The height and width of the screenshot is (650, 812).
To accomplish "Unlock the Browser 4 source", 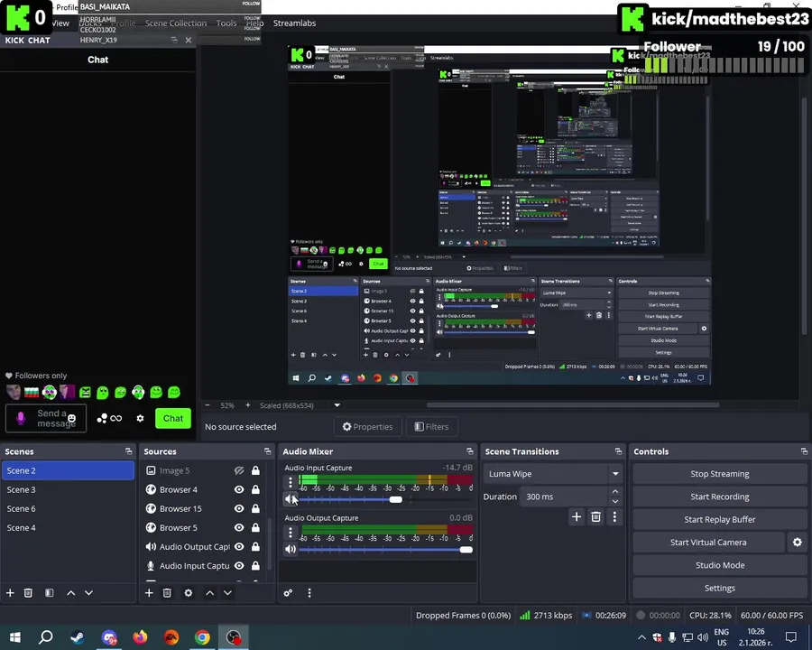I will [255, 489].
